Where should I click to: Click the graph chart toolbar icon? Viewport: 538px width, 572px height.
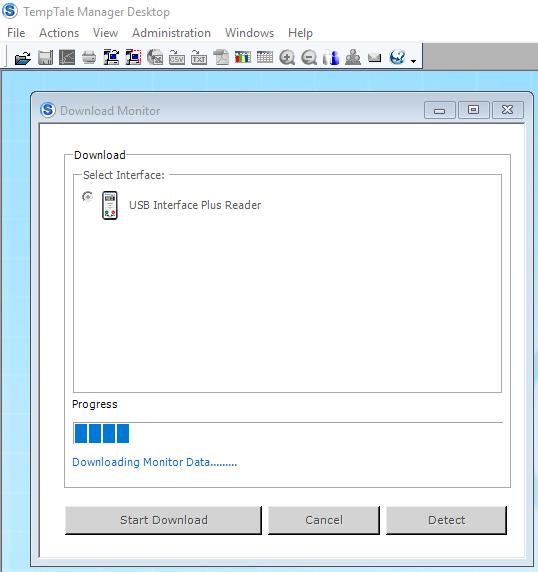[67, 58]
